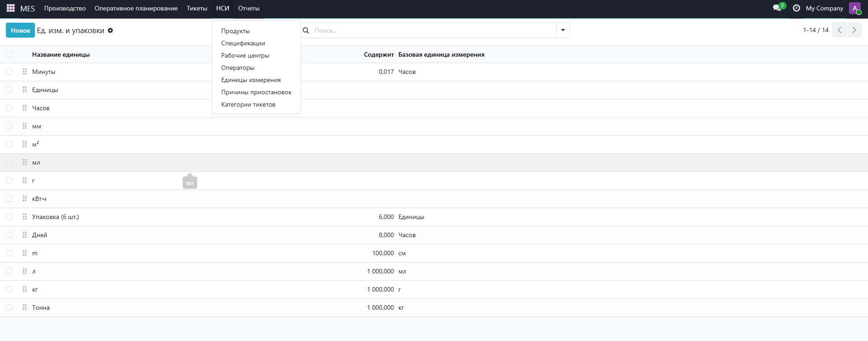Click the кВт·ч unit name
Screen dimensions: 868x341
pos(39,199)
